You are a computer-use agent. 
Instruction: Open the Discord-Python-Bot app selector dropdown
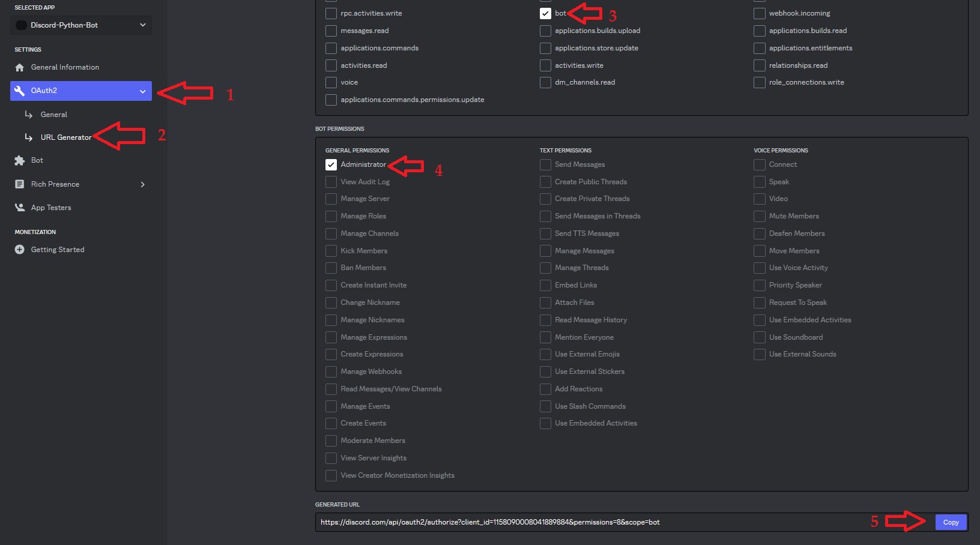click(x=81, y=25)
